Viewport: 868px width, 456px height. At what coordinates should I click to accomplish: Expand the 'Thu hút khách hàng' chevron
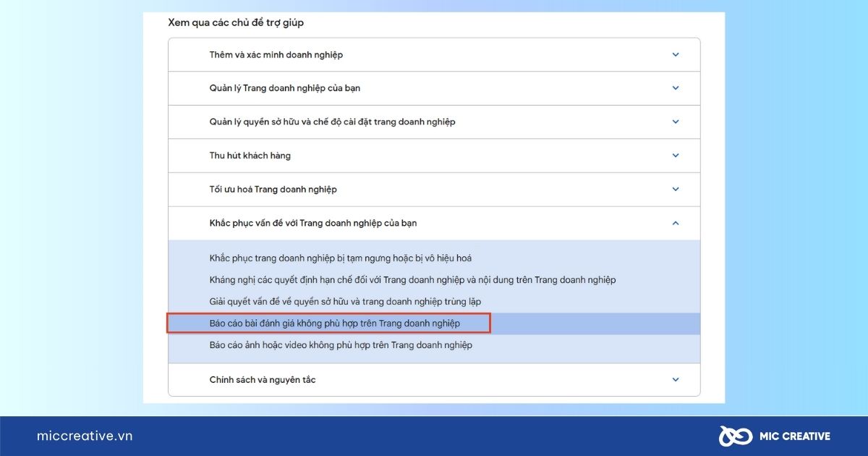click(x=676, y=156)
